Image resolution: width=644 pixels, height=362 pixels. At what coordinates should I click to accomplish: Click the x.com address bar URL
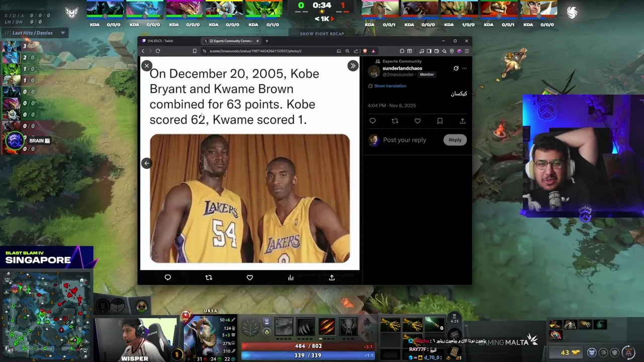[x=256, y=51]
